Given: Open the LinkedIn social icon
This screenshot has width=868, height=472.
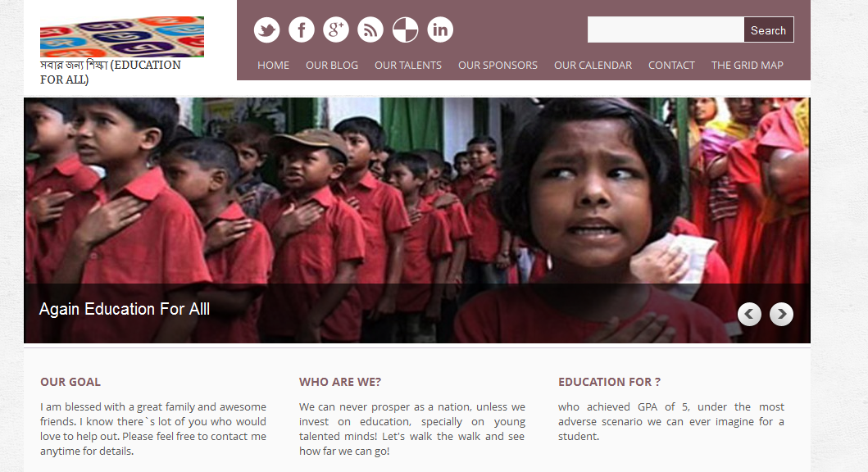Looking at the screenshot, I should 440,29.
